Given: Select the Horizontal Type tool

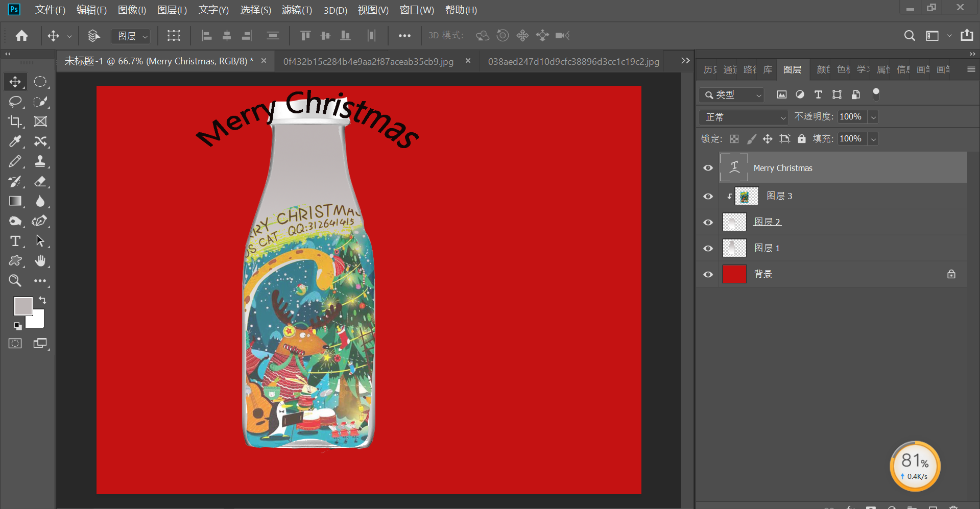Looking at the screenshot, I should pyautogui.click(x=15, y=241).
